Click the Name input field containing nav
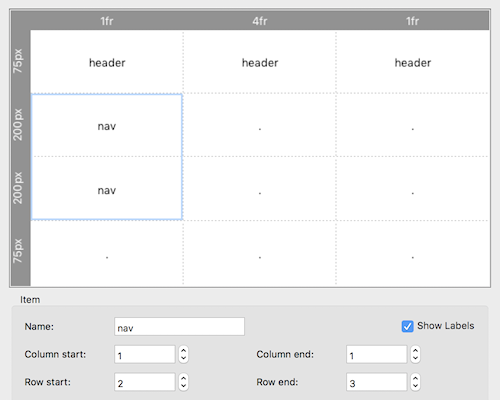The image size is (500, 400). pyautogui.click(x=179, y=327)
